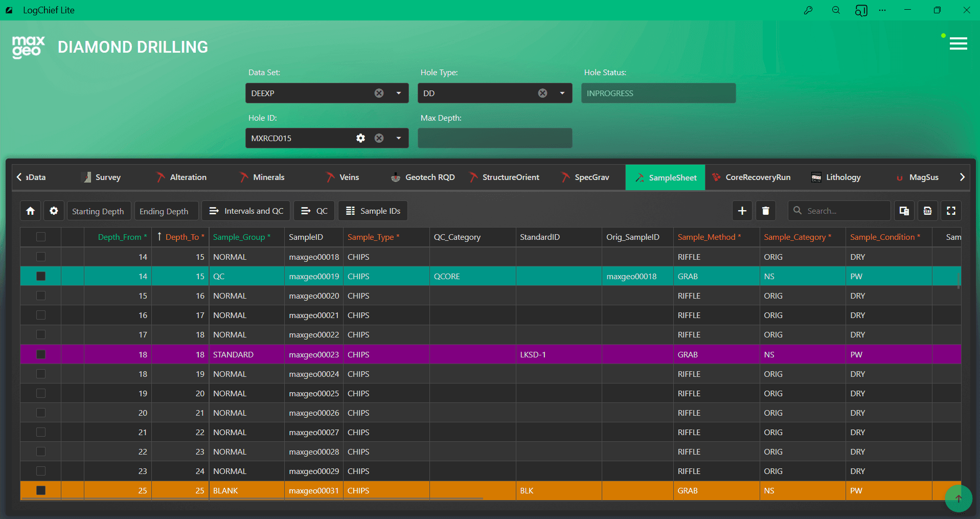
Task: Uncheck STANDARD row maxgeo00023 checkbox
Action: tap(41, 354)
